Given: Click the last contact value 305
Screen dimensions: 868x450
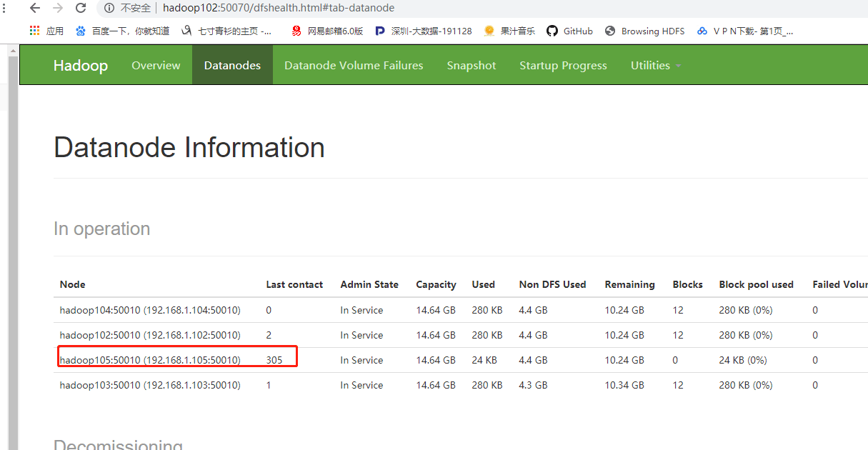Looking at the screenshot, I should (x=274, y=360).
